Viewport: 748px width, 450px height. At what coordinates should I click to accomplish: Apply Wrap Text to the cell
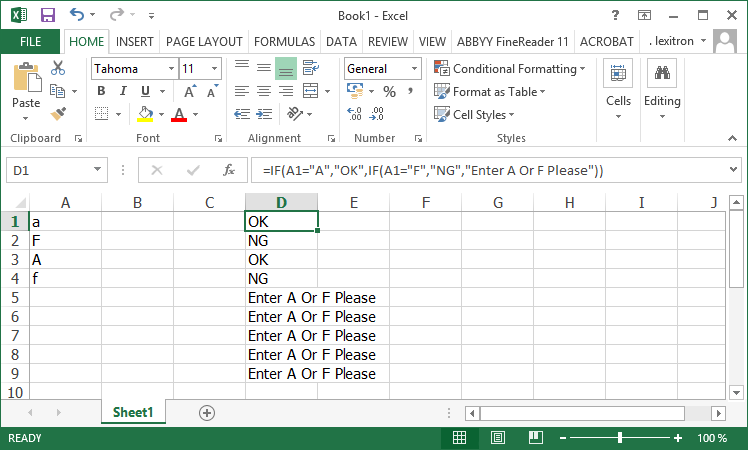[311, 68]
